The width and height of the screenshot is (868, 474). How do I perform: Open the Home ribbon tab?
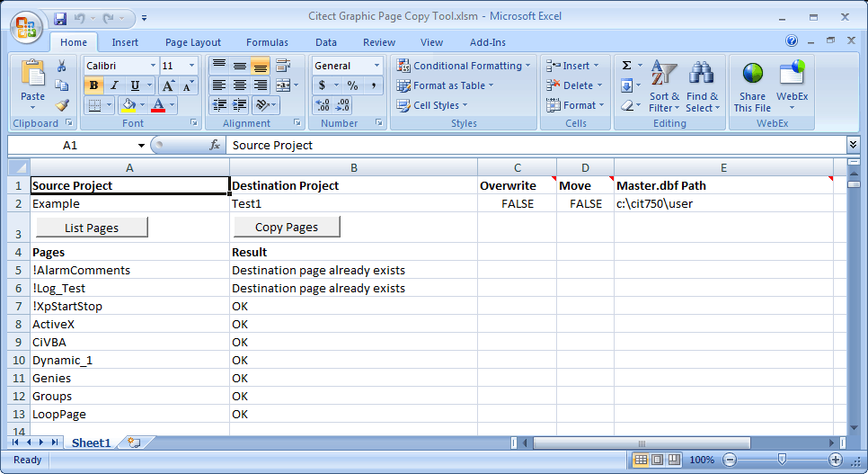[x=74, y=42]
